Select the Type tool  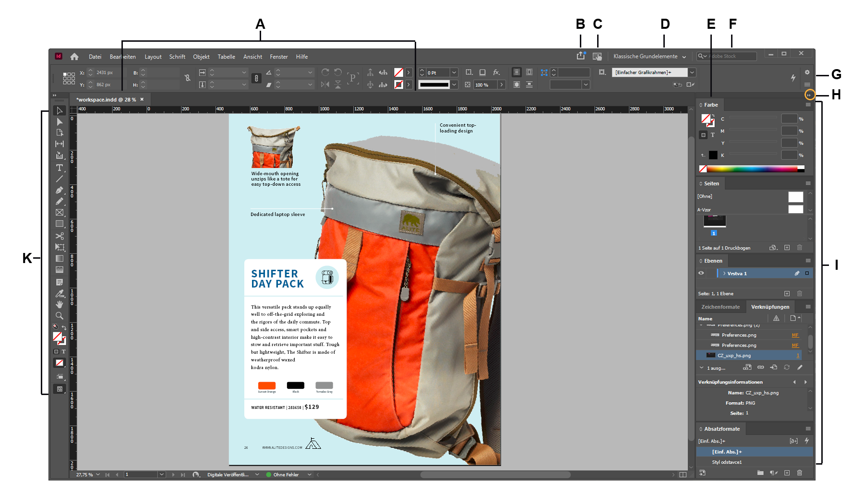60,167
